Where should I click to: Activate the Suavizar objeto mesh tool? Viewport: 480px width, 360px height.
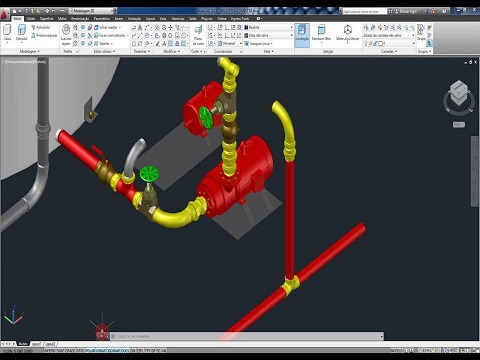66,35
